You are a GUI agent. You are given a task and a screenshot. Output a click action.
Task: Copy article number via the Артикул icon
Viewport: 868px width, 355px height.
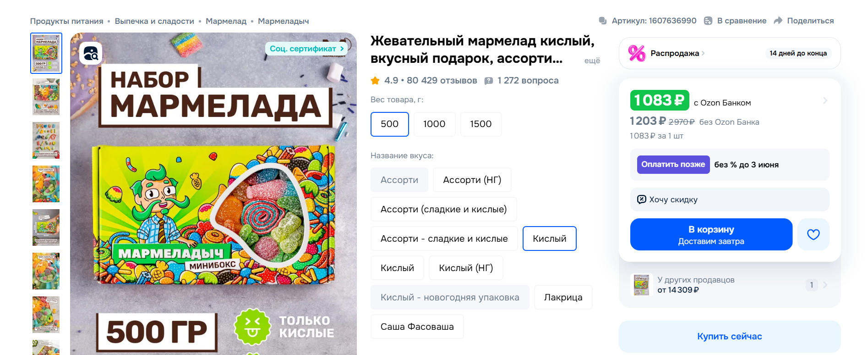point(603,21)
